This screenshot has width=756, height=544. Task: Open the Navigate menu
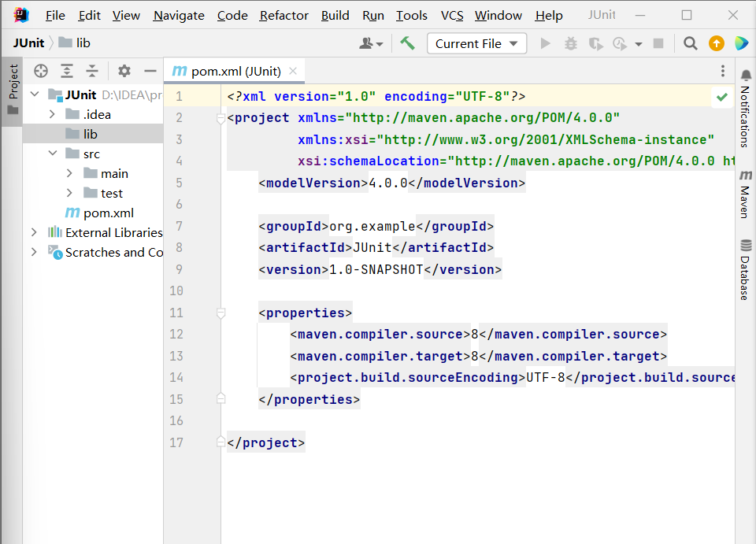click(x=179, y=16)
